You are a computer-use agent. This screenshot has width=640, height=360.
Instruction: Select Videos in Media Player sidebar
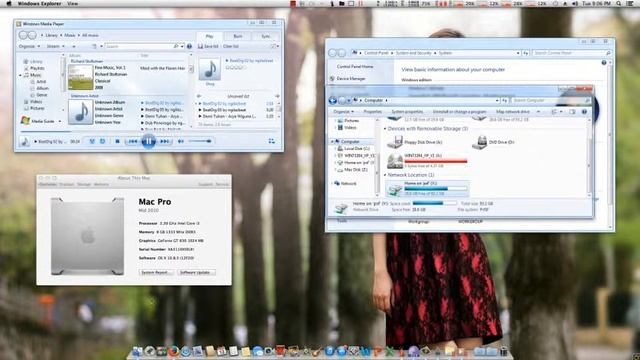click(x=33, y=102)
